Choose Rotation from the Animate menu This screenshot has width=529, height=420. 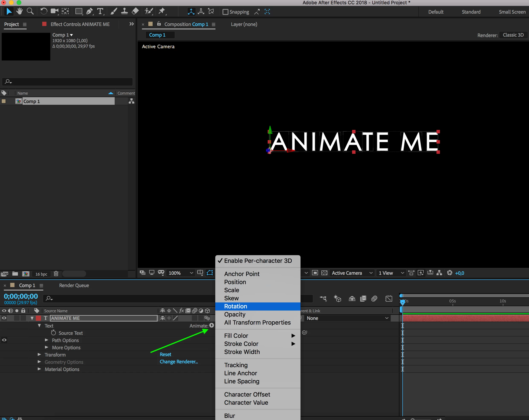point(236,306)
